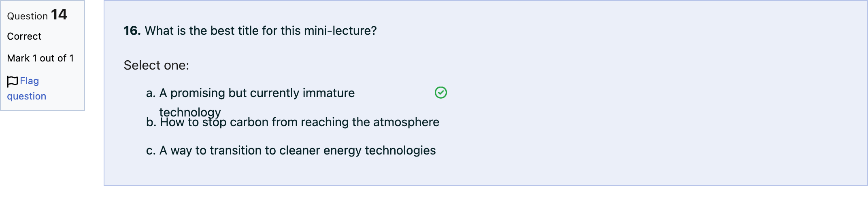Click the large number 14 in the info box

pos(59,15)
